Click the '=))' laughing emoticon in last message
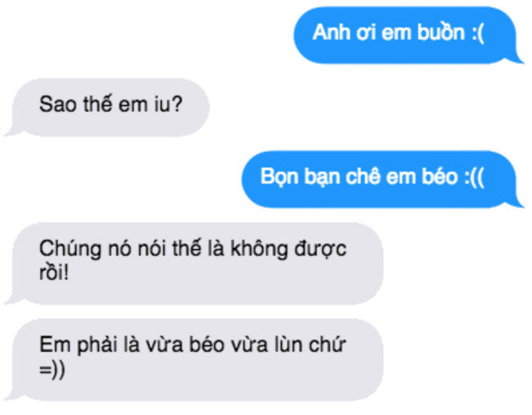 click(x=51, y=369)
